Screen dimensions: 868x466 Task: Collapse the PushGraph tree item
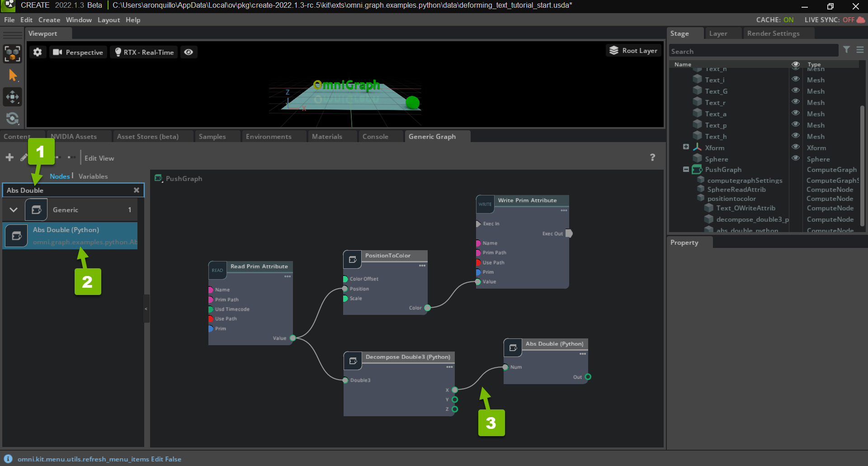click(686, 169)
